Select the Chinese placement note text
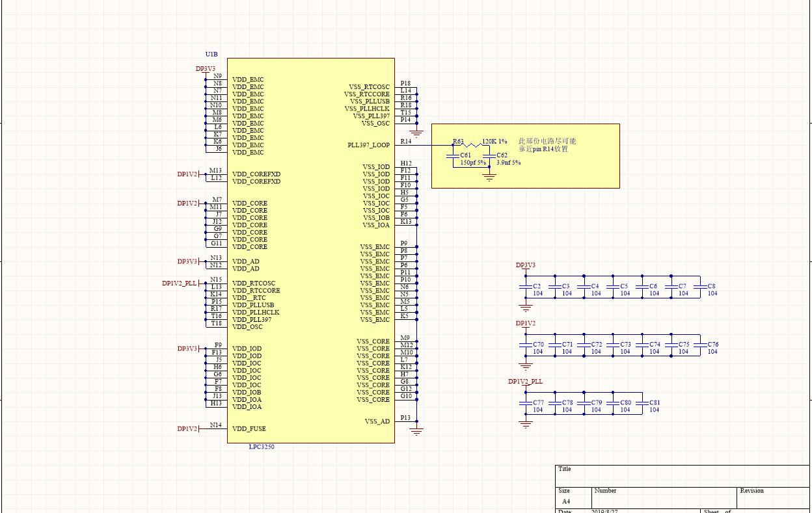This screenshot has height=513, width=812. coord(547,145)
